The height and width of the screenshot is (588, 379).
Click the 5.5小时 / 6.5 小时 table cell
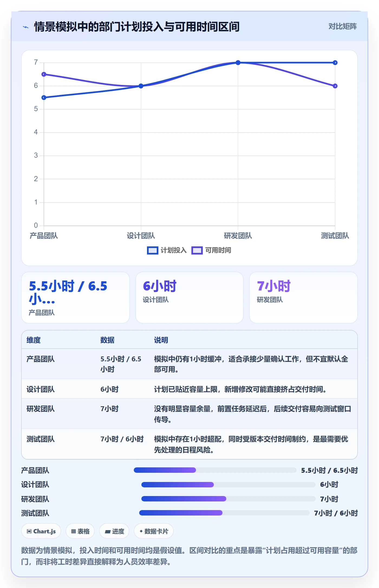point(121,364)
